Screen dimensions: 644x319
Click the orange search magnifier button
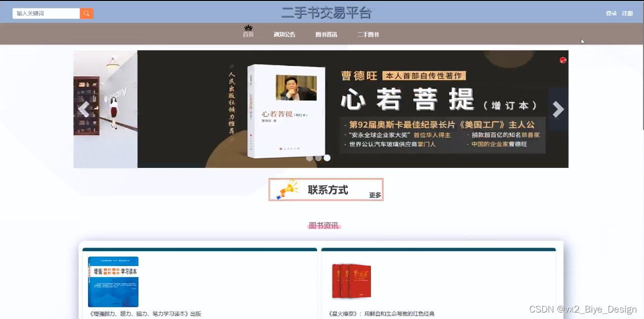(x=87, y=13)
